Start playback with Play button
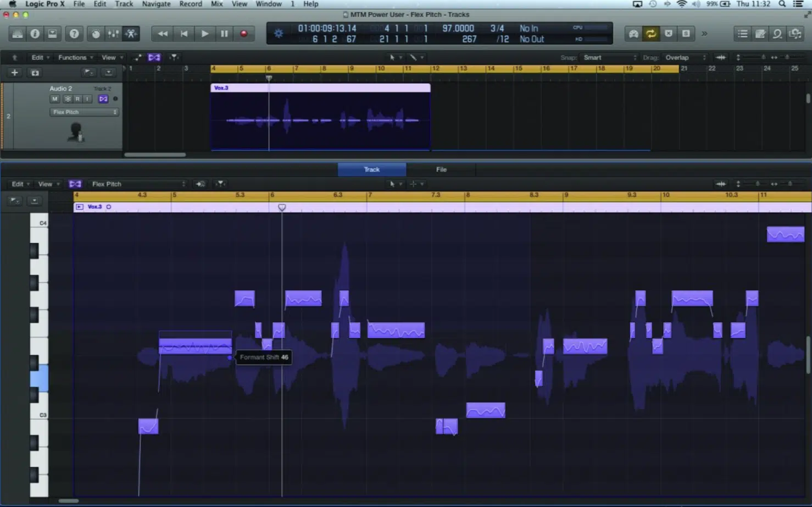812x507 pixels. [204, 34]
